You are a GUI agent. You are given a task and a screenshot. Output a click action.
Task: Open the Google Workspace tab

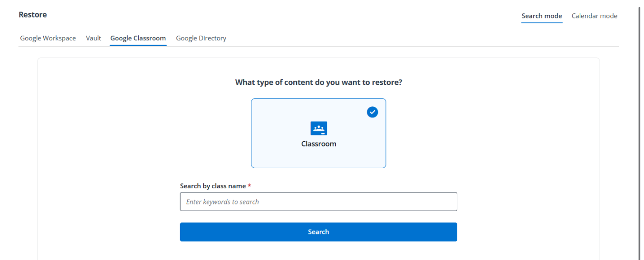(x=48, y=38)
